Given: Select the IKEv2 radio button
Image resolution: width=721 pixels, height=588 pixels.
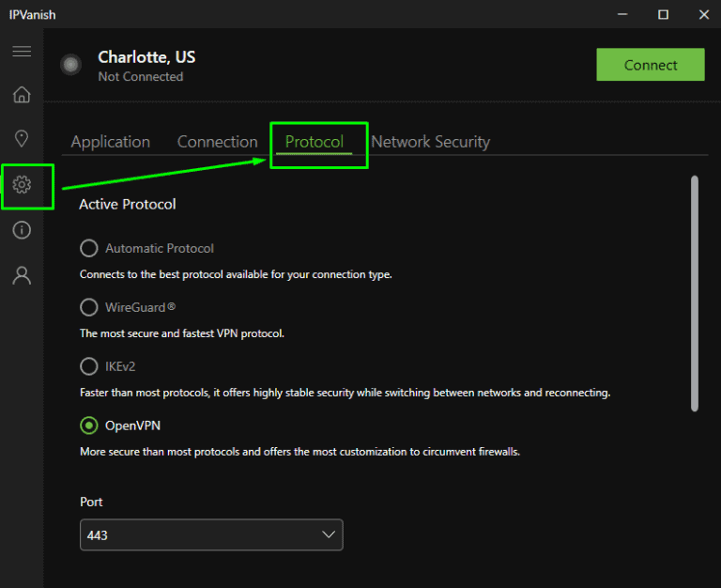Looking at the screenshot, I should pyautogui.click(x=89, y=366).
